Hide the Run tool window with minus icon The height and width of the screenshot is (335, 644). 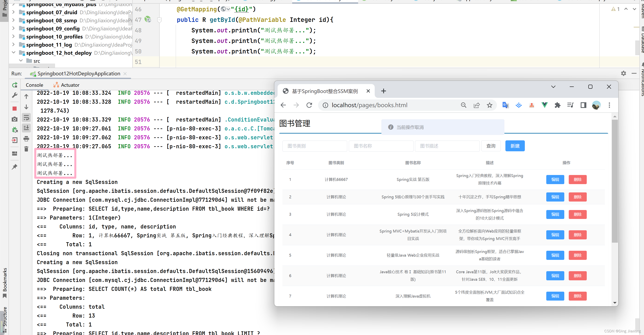pos(634,73)
